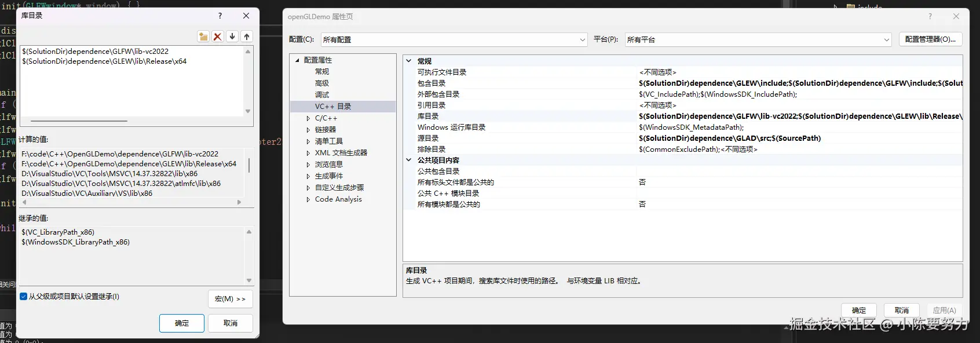This screenshot has height=343, width=980.
Task: Expand the 浏览信息 tree node
Action: click(308, 165)
